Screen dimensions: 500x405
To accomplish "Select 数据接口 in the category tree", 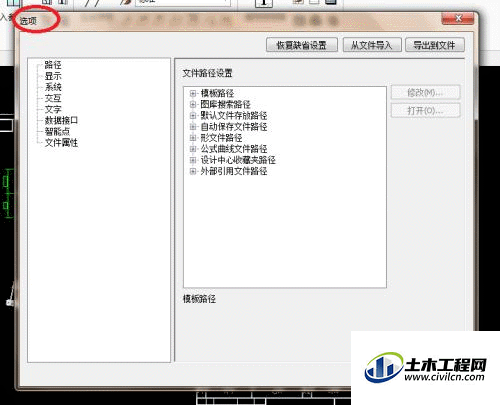I will tap(61, 120).
